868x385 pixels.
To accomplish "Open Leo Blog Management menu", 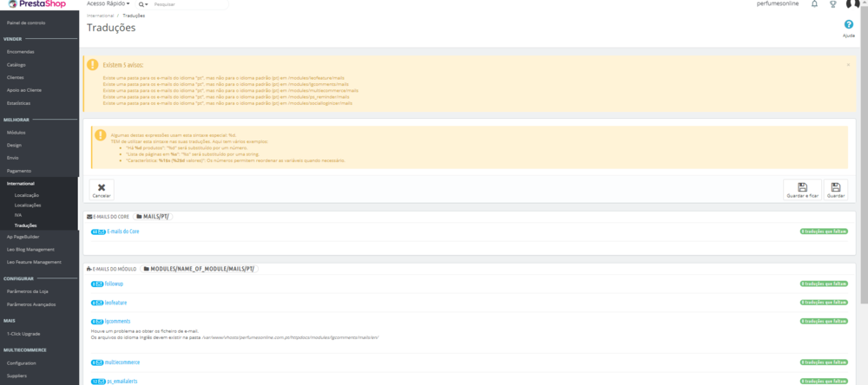I will (30, 250).
